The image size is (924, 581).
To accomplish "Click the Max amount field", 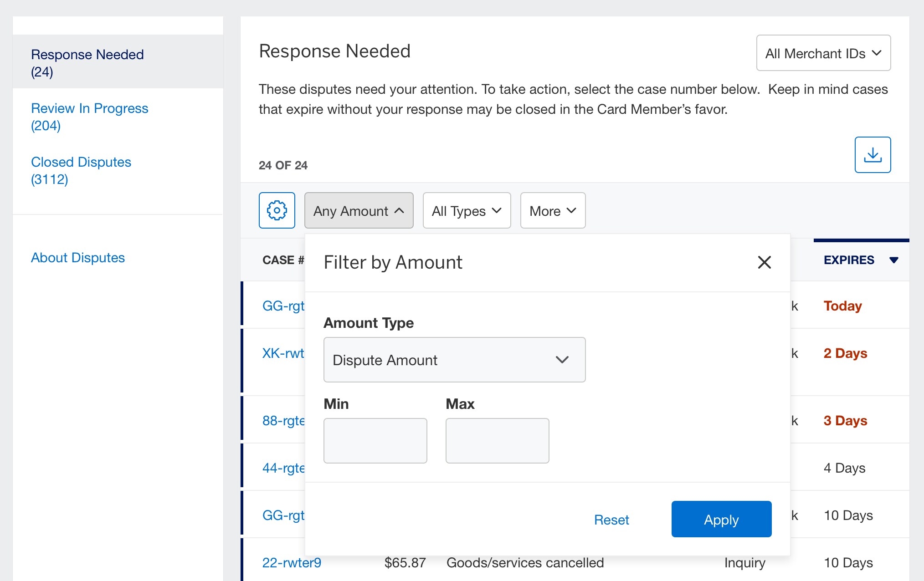I will 497,440.
